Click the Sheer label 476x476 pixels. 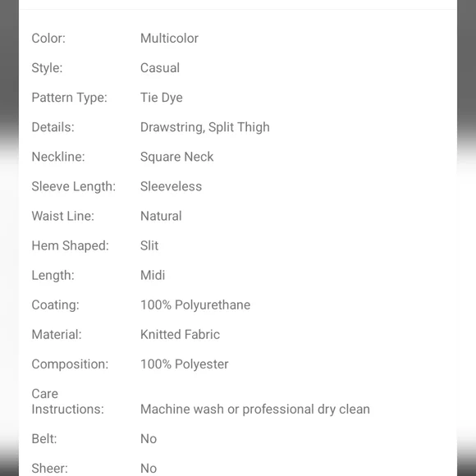tap(49, 469)
